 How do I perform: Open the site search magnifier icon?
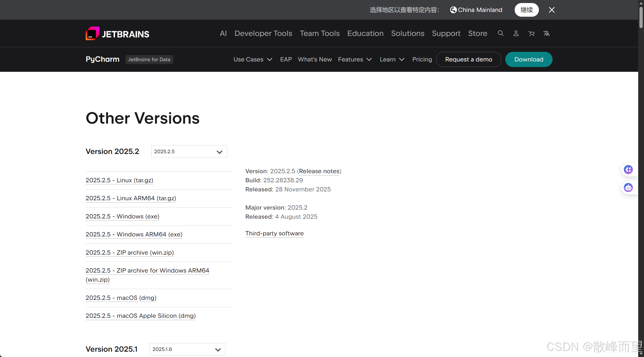click(500, 33)
